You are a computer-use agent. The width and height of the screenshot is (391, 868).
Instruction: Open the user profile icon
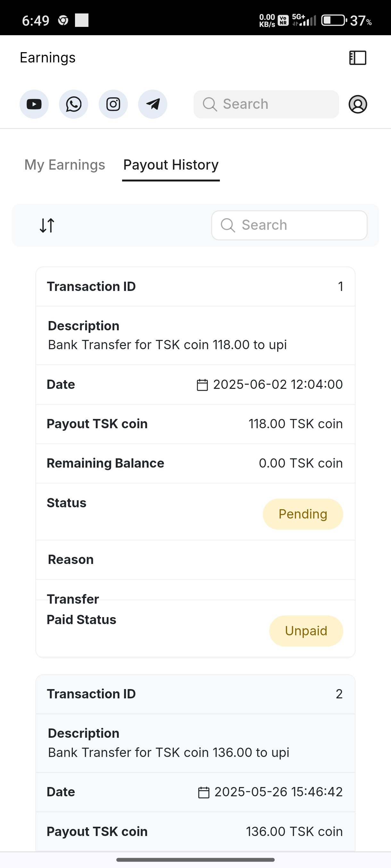pyautogui.click(x=358, y=104)
